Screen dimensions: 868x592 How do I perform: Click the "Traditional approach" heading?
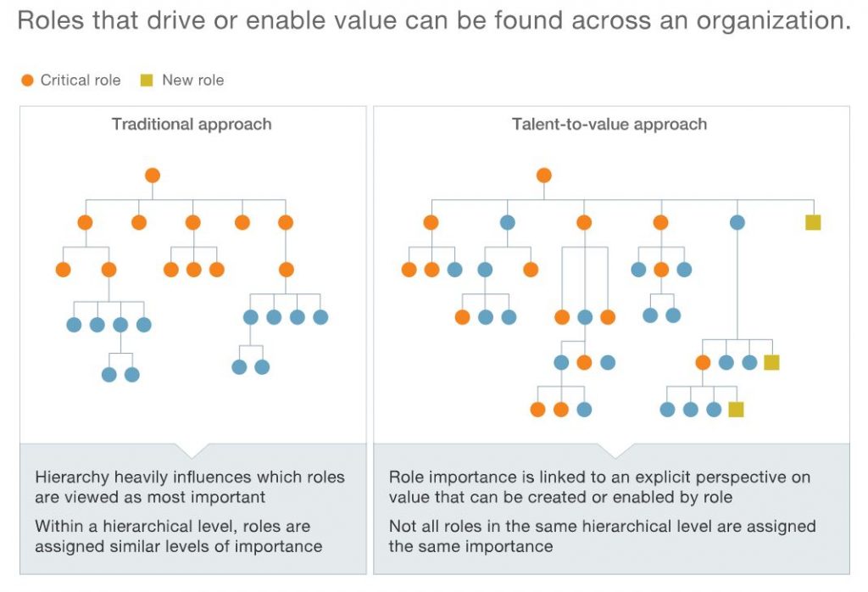(x=192, y=124)
